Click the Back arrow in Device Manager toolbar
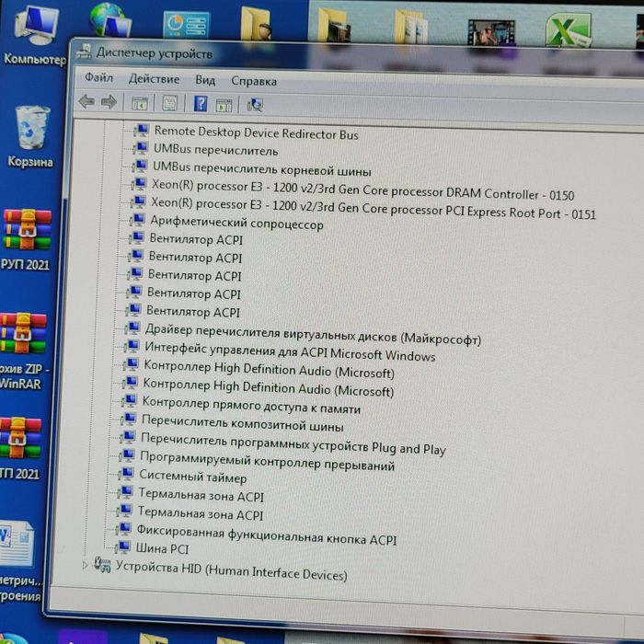 86,101
